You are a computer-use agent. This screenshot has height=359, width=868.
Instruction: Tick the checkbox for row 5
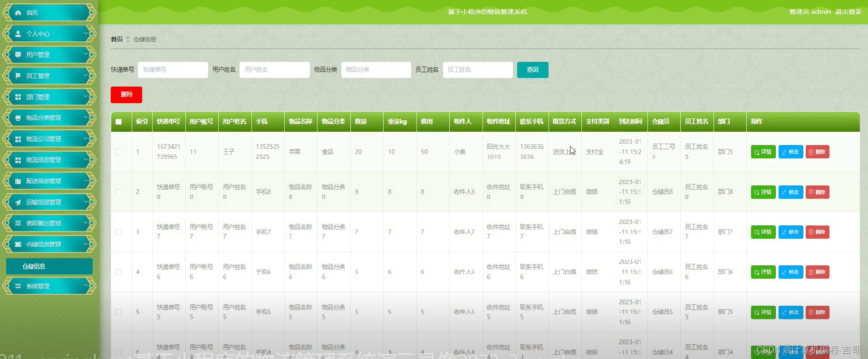[119, 312]
